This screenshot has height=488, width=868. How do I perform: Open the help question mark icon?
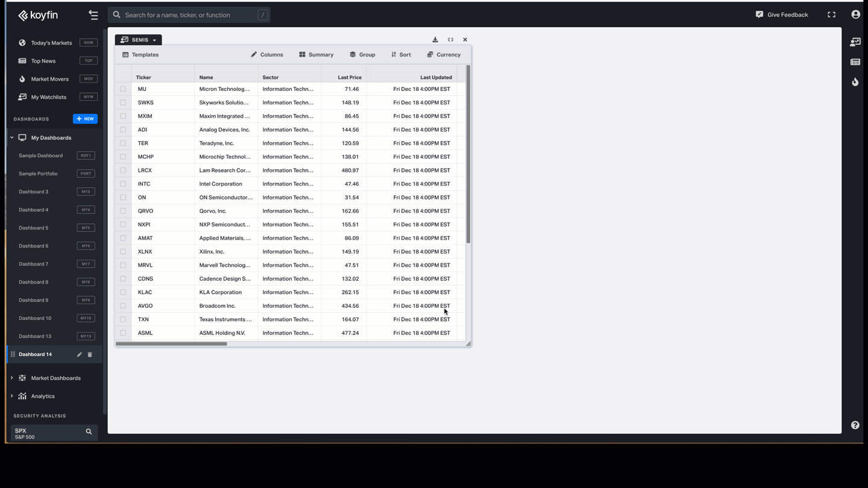(855, 425)
